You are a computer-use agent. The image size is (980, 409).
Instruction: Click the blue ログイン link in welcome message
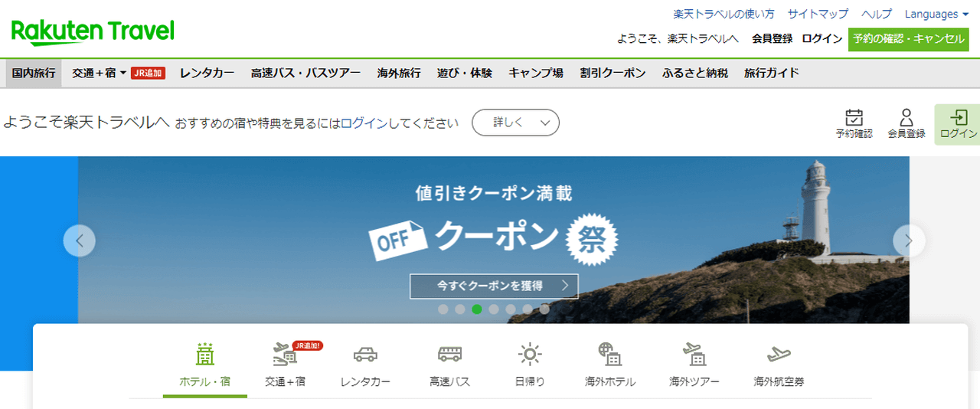coord(364,123)
